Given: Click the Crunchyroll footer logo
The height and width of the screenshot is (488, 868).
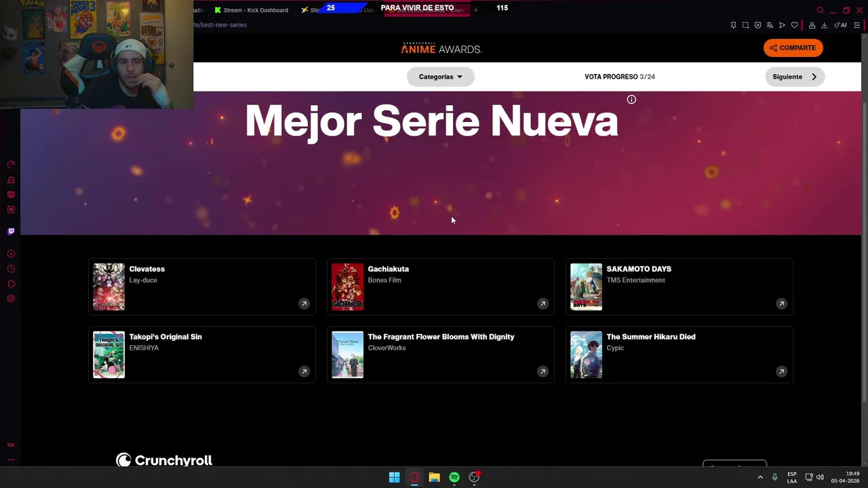Looking at the screenshot, I should pos(164,460).
